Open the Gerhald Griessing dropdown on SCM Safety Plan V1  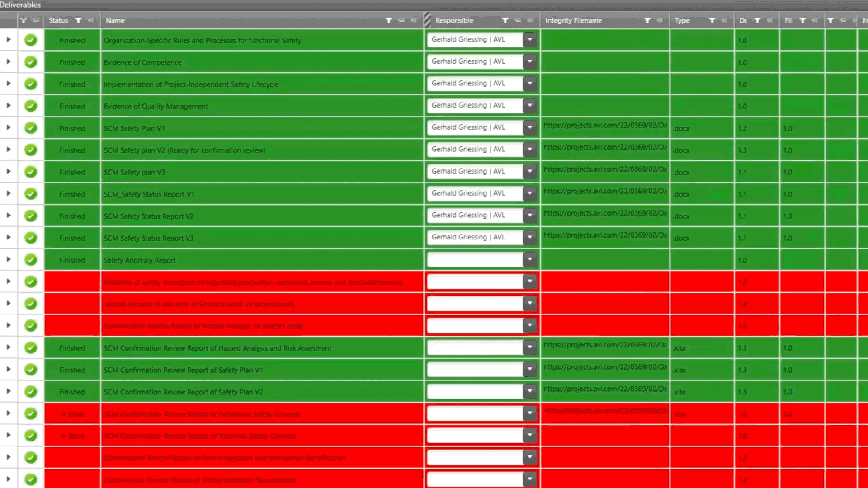pos(529,127)
